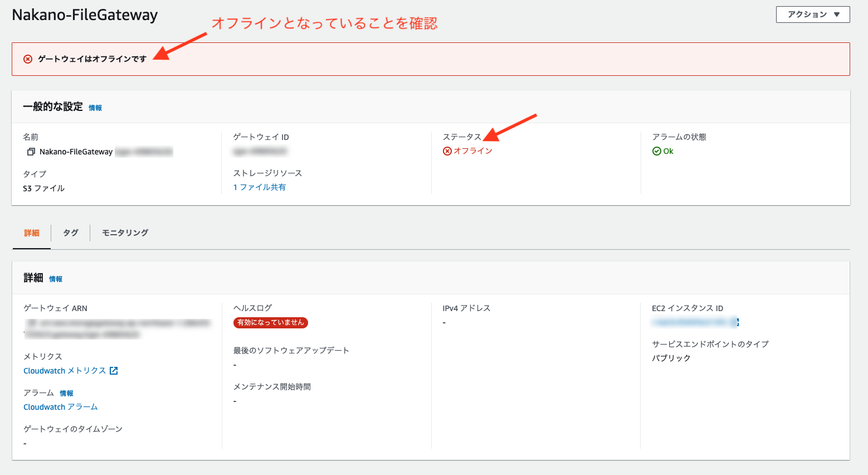The width and height of the screenshot is (868, 475).
Task: Click the green Ok alarm state icon
Action: pyautogui.click(x=657, y=151)
